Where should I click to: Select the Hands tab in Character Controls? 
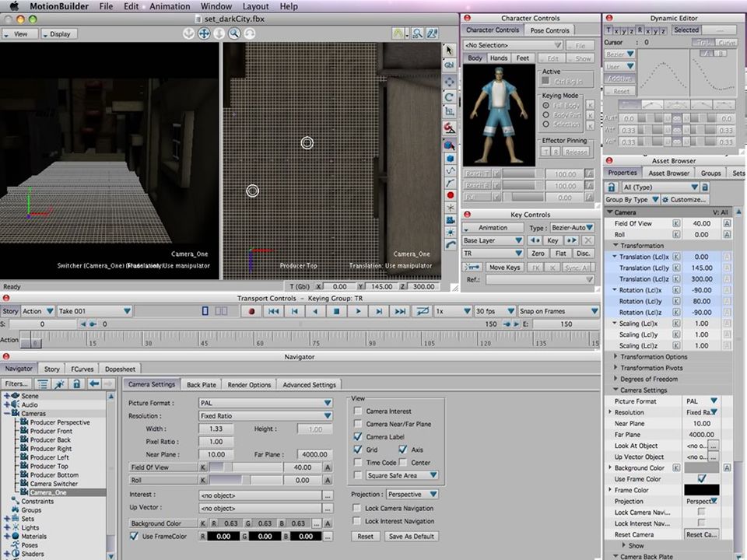pyautogui.click(x=498, y=58)
